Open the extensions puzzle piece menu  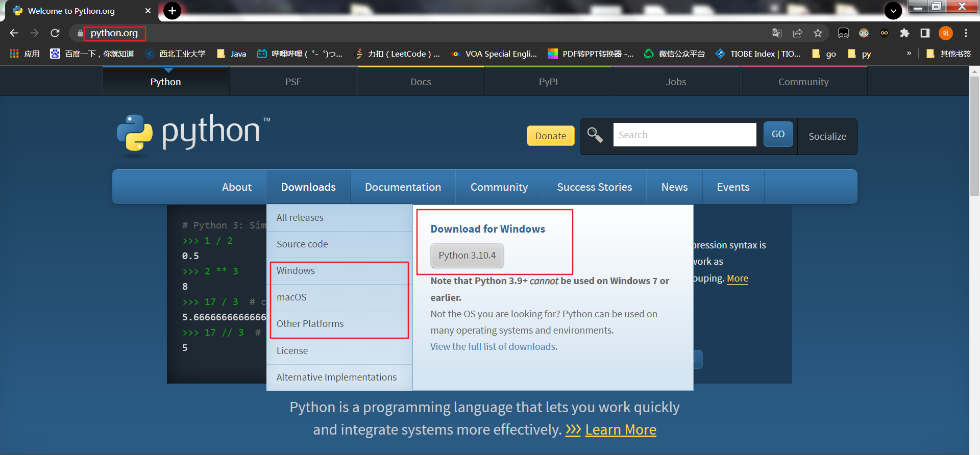[x=904, y=33]
